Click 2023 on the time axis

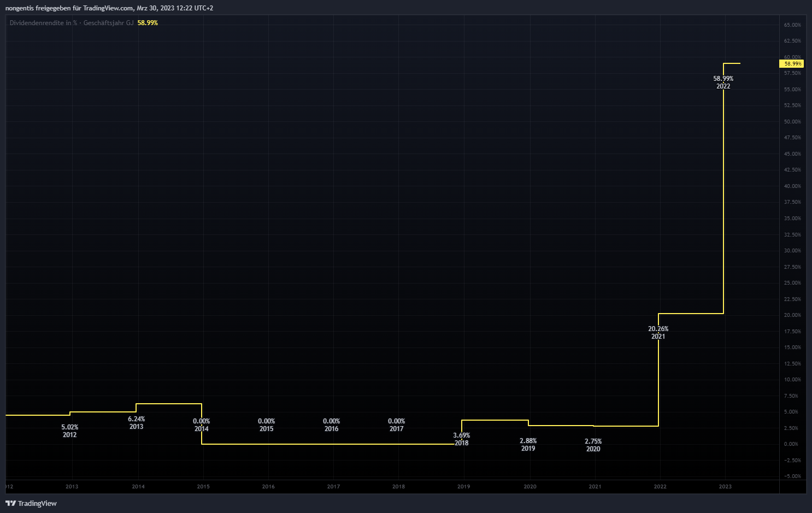tap(725, 487)
